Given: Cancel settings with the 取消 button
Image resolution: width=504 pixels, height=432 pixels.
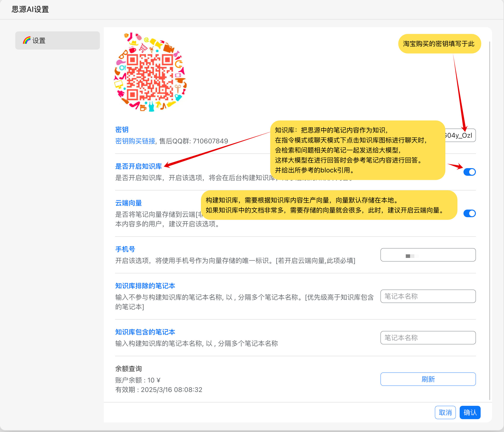Looking at the screenshot, I should tap(445, 412).
